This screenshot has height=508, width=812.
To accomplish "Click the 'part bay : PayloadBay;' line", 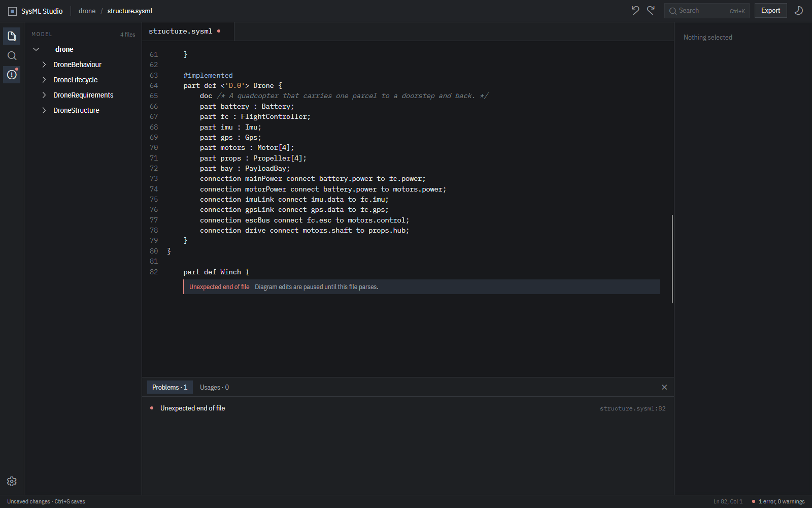I will pos(245,168).
